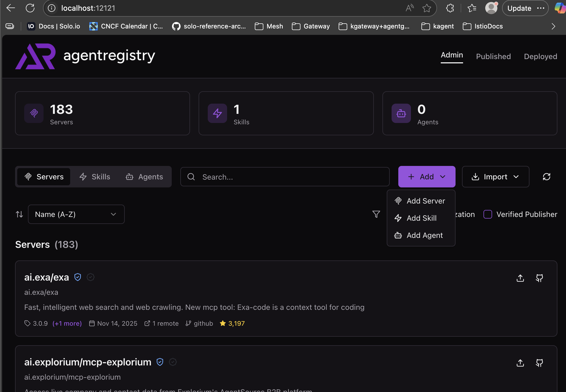Collapse the purple Add dropdown
The image size is (566, 392).
pyautogui.click(x=427, y=177)
